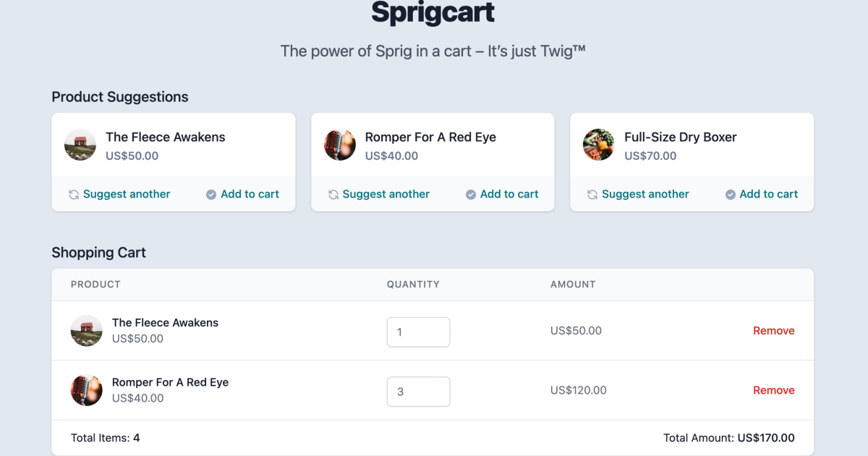Click the microphone image for Romper For A Red Eye
868x456 pixels.
339,145
